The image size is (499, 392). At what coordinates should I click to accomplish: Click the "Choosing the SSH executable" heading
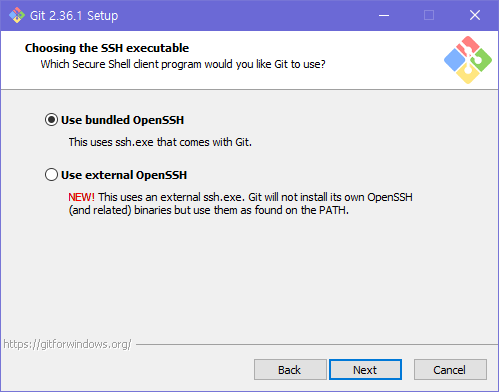point(107,48)
